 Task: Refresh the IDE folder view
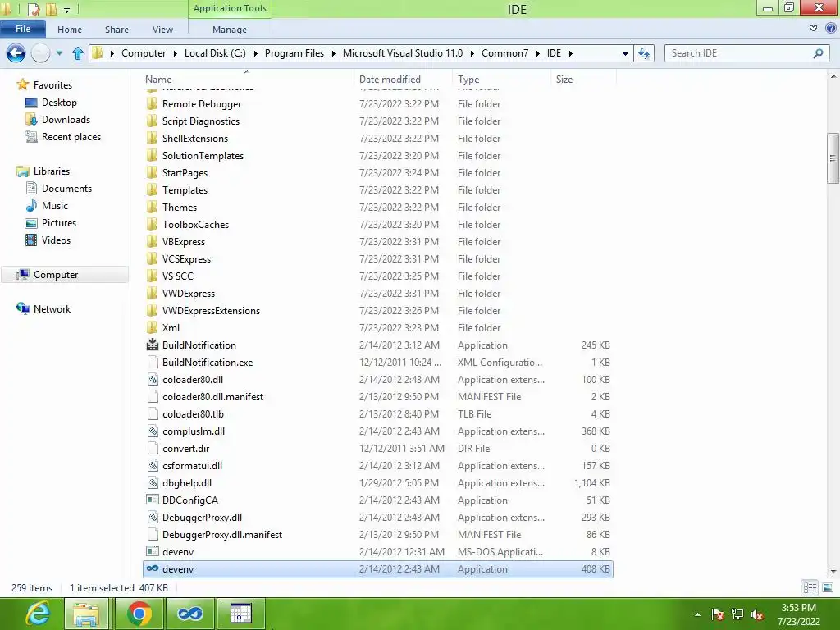coord(643,53)
